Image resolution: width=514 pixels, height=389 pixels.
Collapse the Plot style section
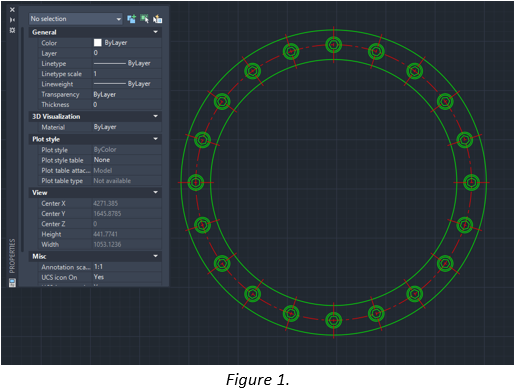coord(155,139)
